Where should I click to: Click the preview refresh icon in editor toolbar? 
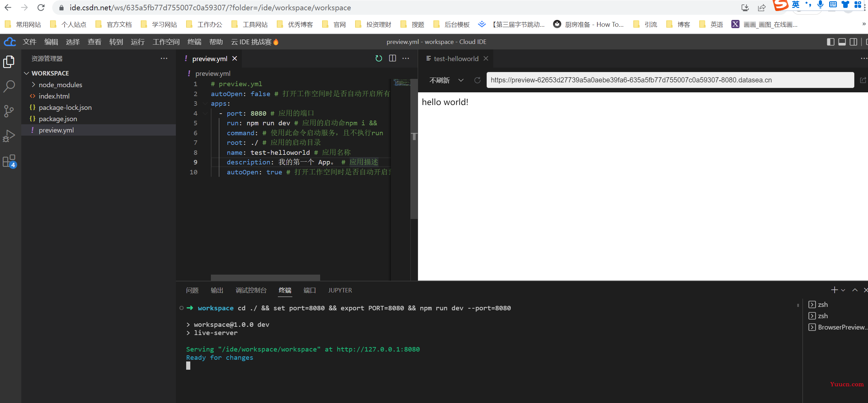pyautogui.click(x=379, y=58)
